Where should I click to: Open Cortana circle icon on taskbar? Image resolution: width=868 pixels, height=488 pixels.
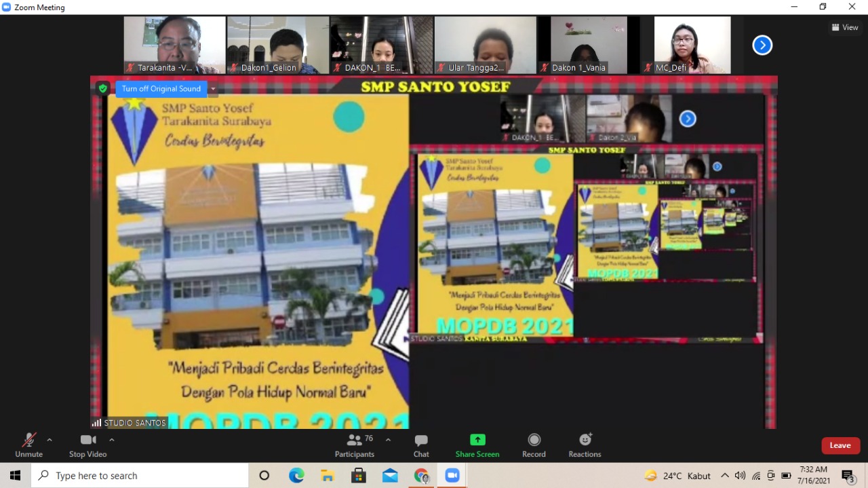click(x=264, y=476)
